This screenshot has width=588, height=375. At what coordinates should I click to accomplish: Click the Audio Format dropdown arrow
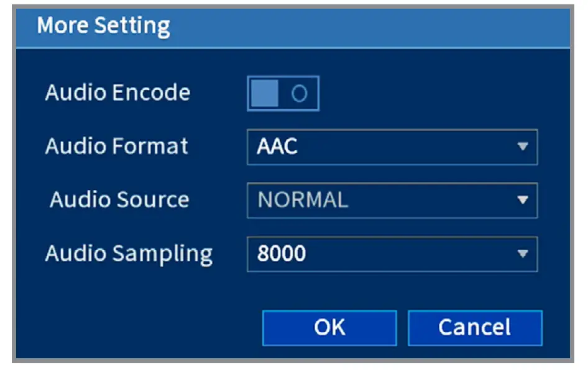coord(522,147)
